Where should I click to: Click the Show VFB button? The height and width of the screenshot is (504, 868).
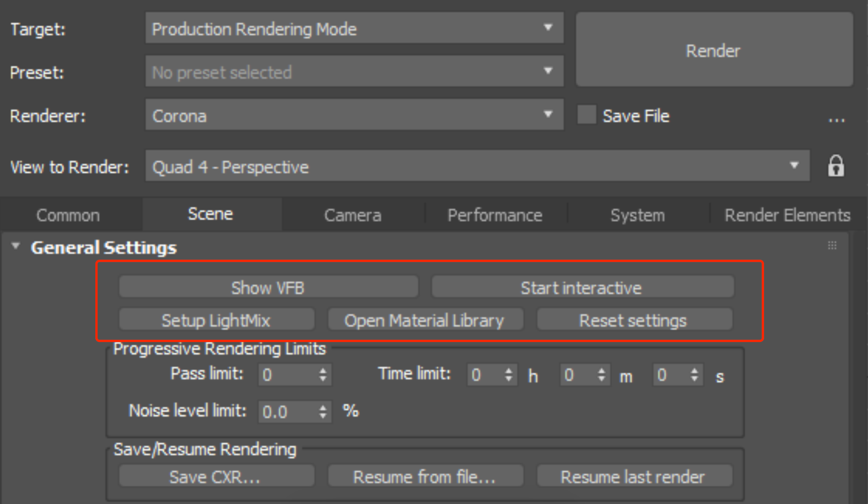[268, 288]
